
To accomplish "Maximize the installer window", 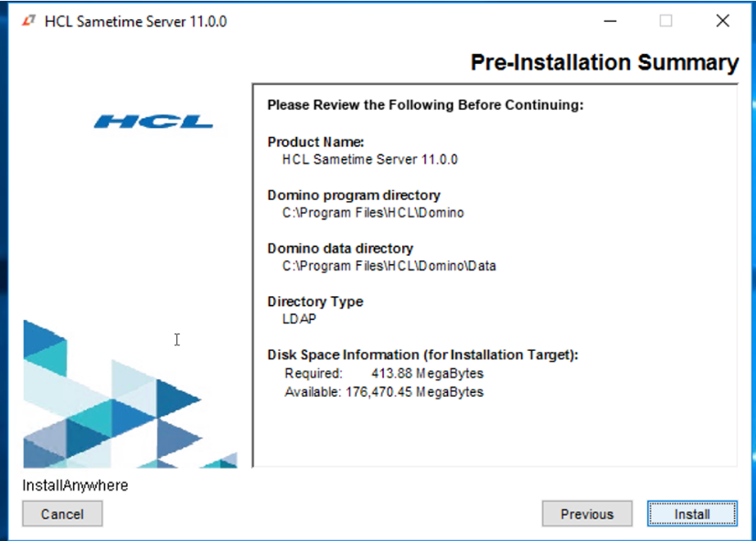I will click(665, 21).
